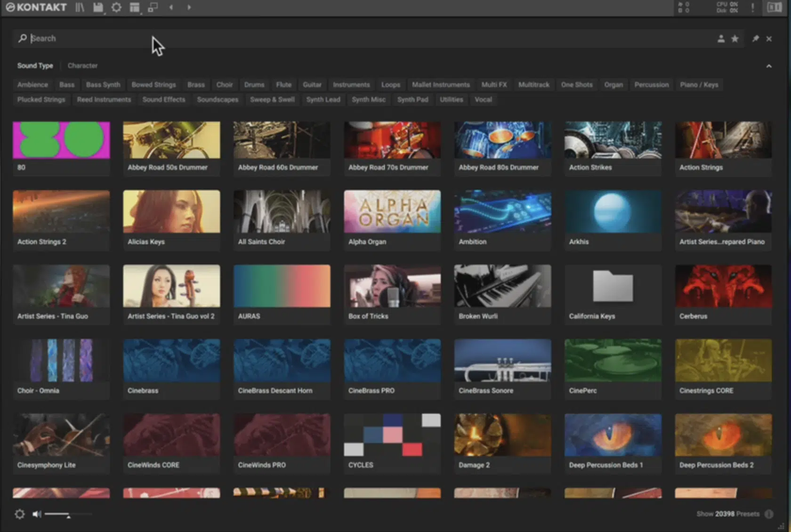
Task: Open the CYCLES library
Action: 392,443
